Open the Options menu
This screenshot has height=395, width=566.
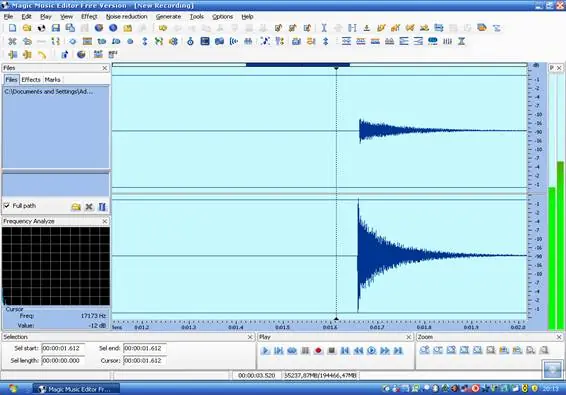tap(222, 17)
